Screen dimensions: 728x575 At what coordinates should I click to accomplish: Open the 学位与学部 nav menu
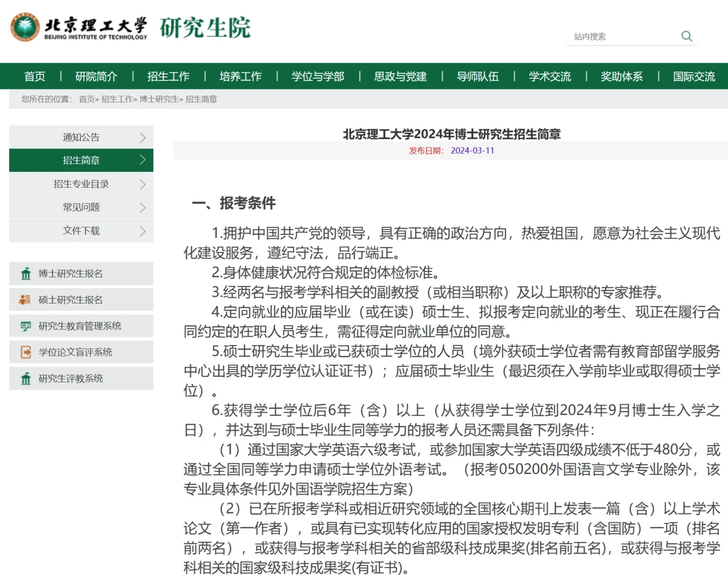pos(318,76)
